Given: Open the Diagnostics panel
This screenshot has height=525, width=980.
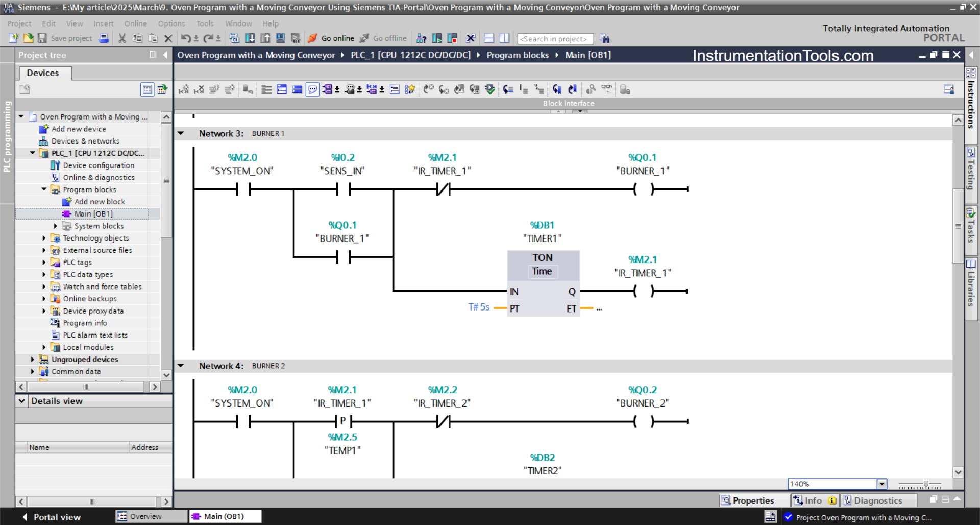Looking at the screenshot, I should [878, 500].
